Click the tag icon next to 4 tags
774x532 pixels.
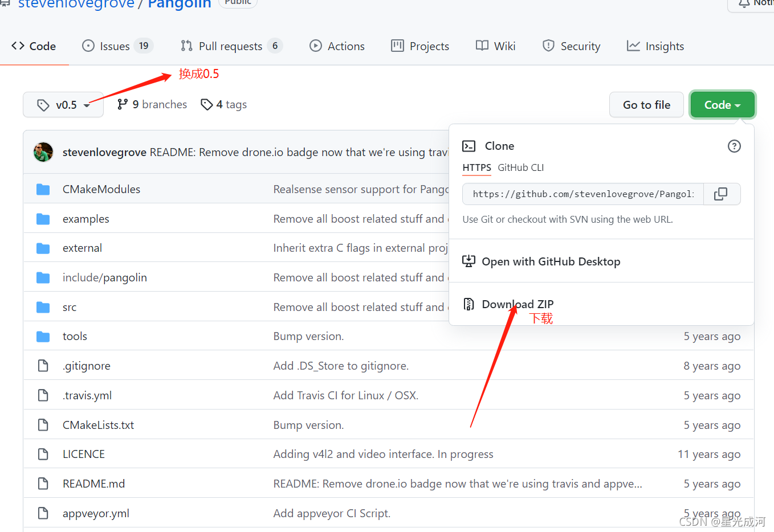206,105
